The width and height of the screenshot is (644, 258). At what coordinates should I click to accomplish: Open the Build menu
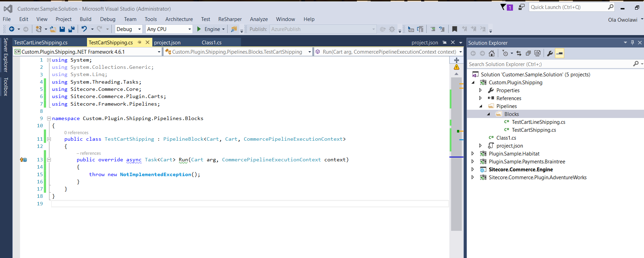[86, 19]
